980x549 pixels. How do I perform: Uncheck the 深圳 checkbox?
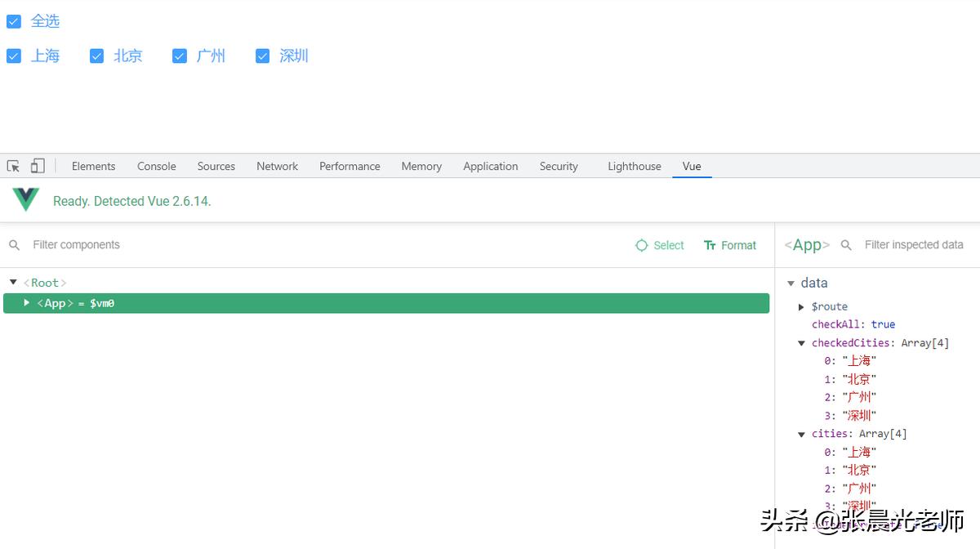tap(262, 56)
